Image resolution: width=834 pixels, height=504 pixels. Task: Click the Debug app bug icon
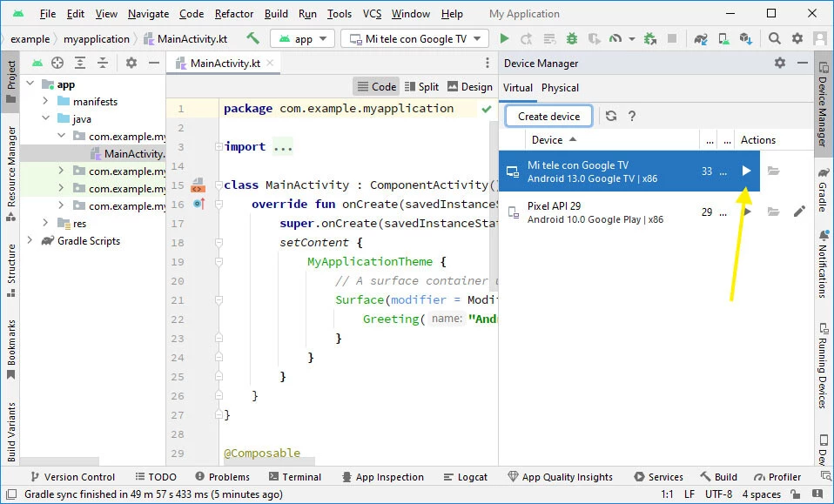572,38
